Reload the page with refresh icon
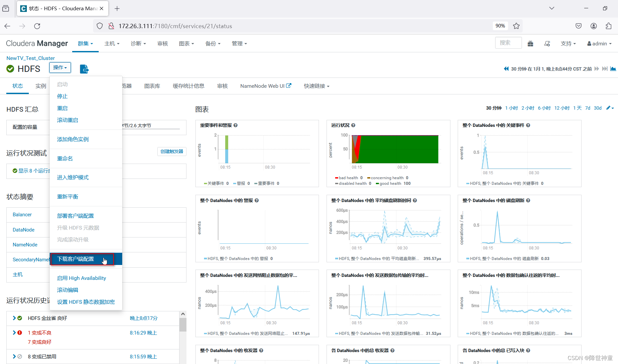 point(37,26)
